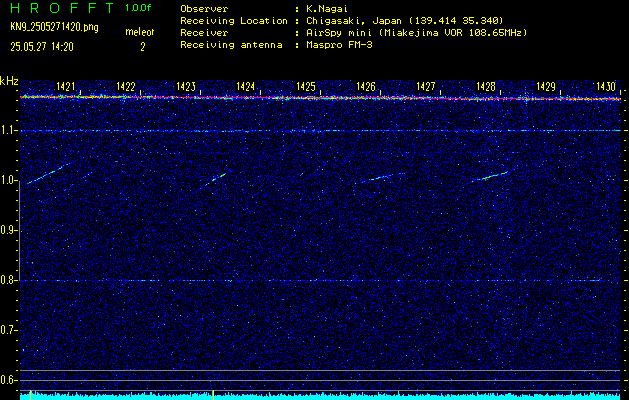This screenshot has width=629, height=400.
Task: Click the 0.9 kHz frequency label
Action: [9, 231]
